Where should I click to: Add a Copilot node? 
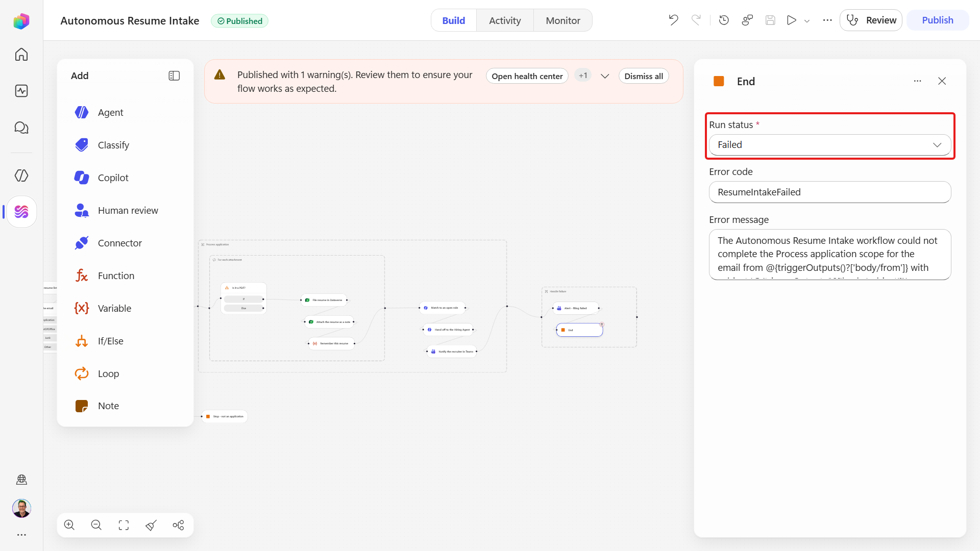click(x=125, y=178)
